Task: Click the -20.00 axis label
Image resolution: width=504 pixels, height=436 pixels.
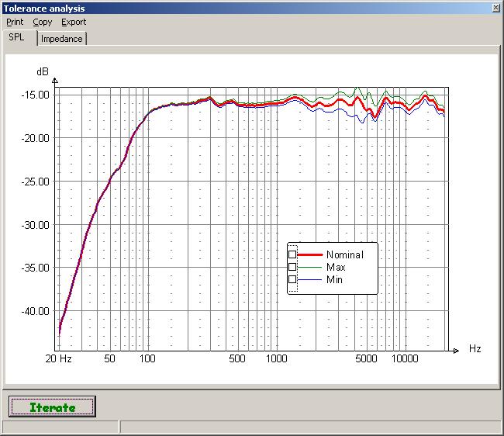Action: tap(36, 138)
